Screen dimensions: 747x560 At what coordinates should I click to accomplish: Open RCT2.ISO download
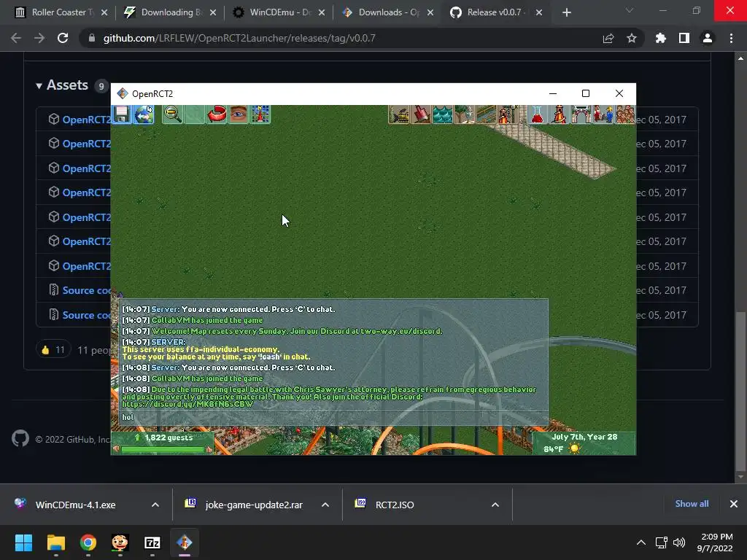395,505
